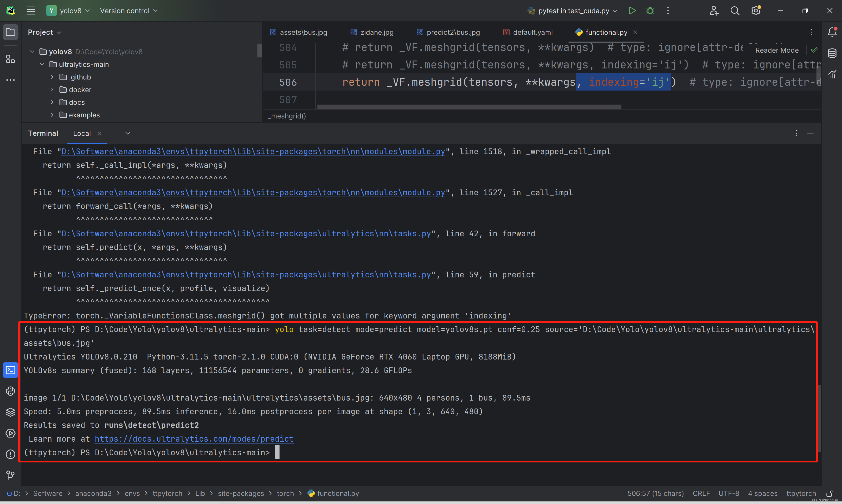The height and width of the screenshot is (504, 842).
Task: Click the CRLF line separator widget
Action: pyautogui.click(x=701, y=493)
